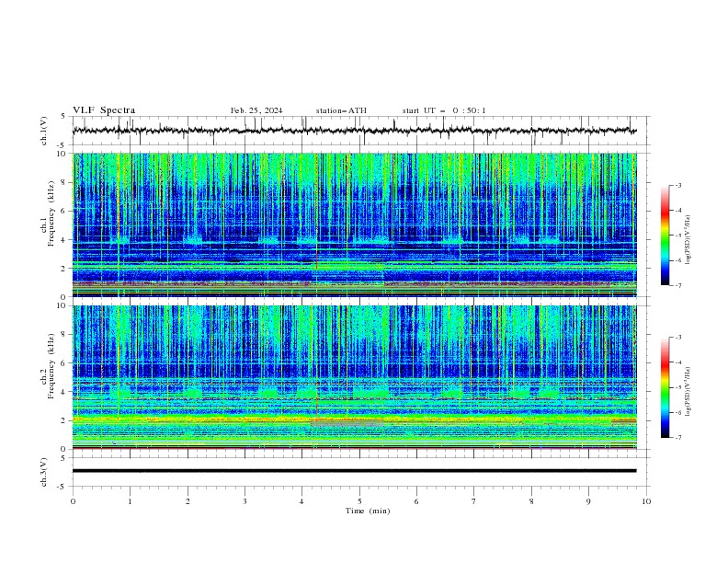The height and width of the screenshot is (563, 728).
Task: Click the time axis tick label "8"
Action: click(531, 501)
